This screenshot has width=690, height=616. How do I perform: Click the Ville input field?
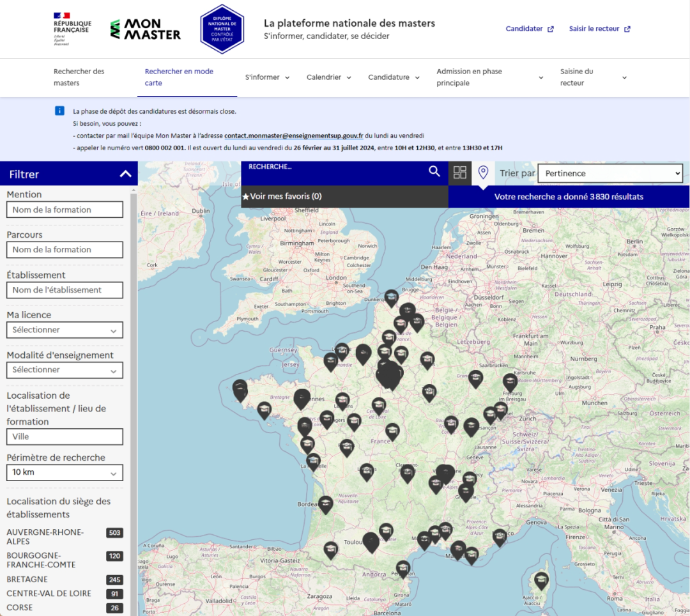(x=65, y=437)
